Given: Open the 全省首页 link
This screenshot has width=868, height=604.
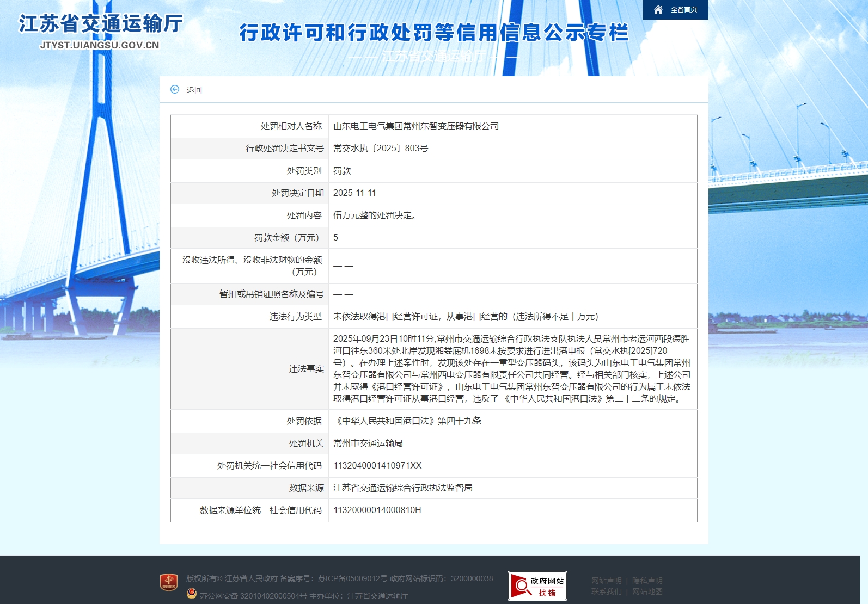Looking at the screenshot, I should pos(683,10).
